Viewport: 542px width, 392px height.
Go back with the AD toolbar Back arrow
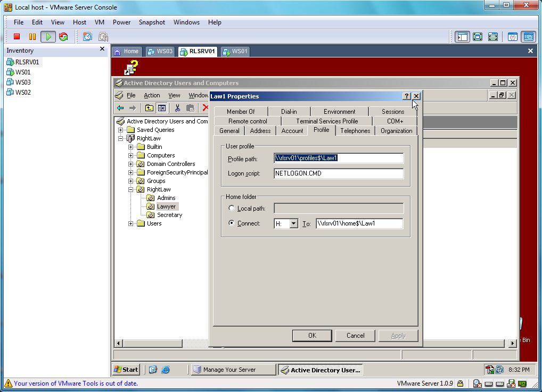pyautogui.click(x=120, y=108)
